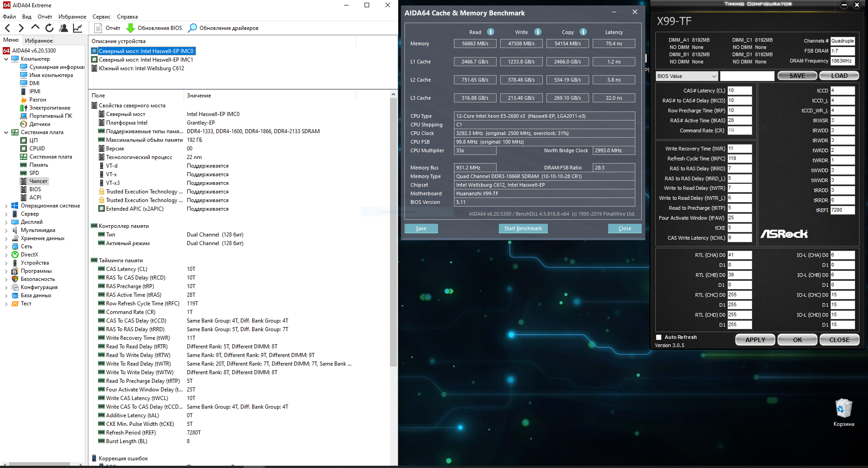Switch to the Избранное tab

click(x=39, y=40)
